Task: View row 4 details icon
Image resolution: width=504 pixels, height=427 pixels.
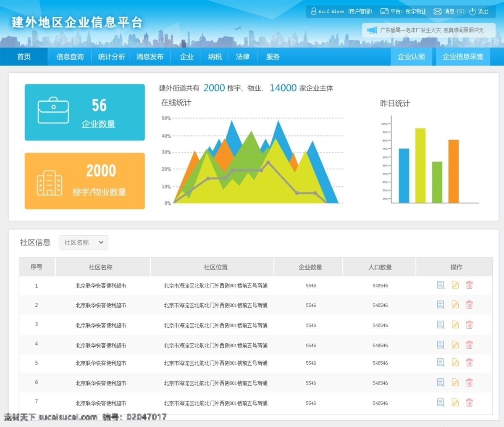Action: [441, 345]
